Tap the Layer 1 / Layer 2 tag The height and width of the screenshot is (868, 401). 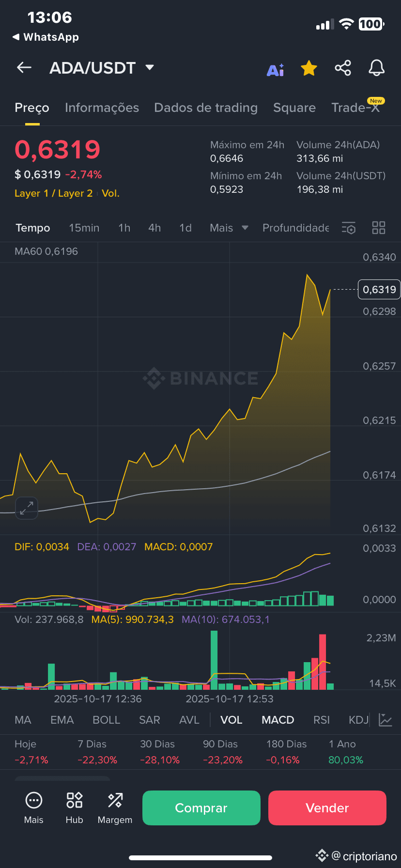[x=53, y=193]
